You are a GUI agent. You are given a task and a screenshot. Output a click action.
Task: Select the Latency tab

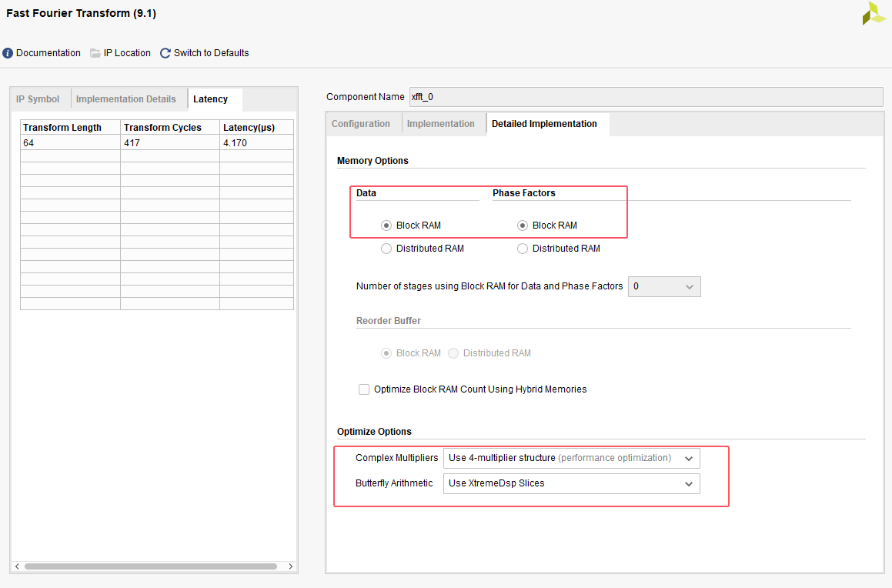tap(210, 99)
